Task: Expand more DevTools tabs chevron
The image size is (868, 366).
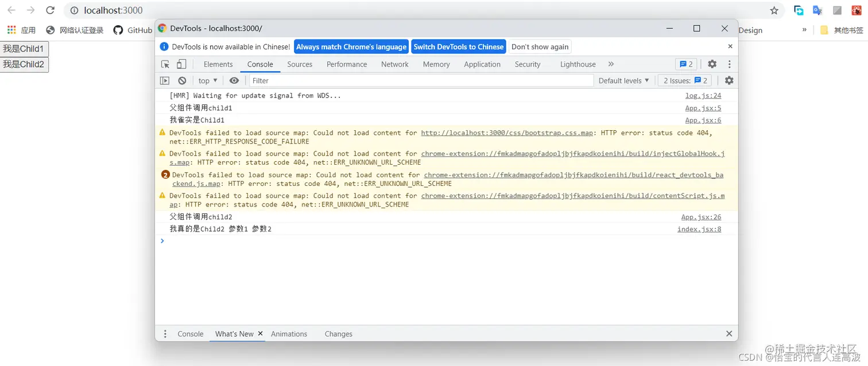Action: point(611,64)
